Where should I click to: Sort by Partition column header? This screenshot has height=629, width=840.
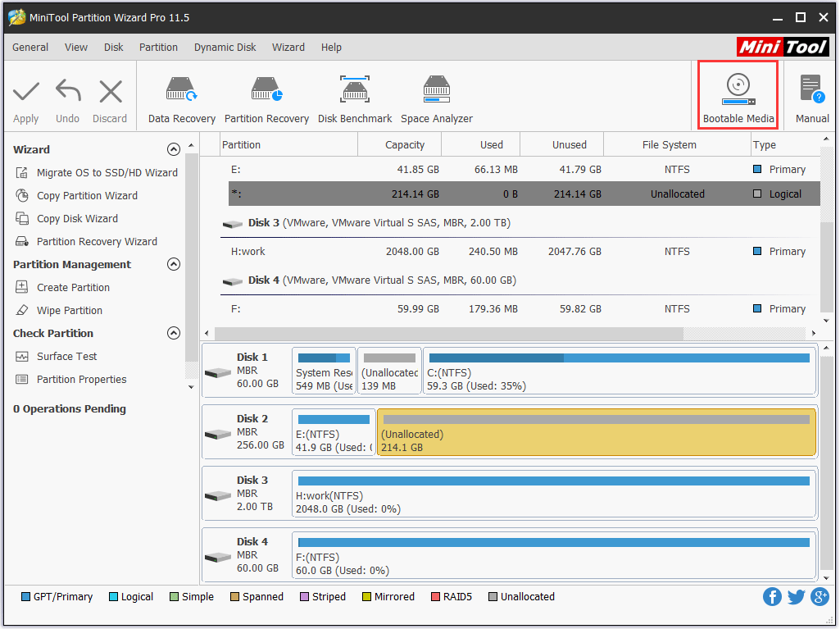(288, 145)
